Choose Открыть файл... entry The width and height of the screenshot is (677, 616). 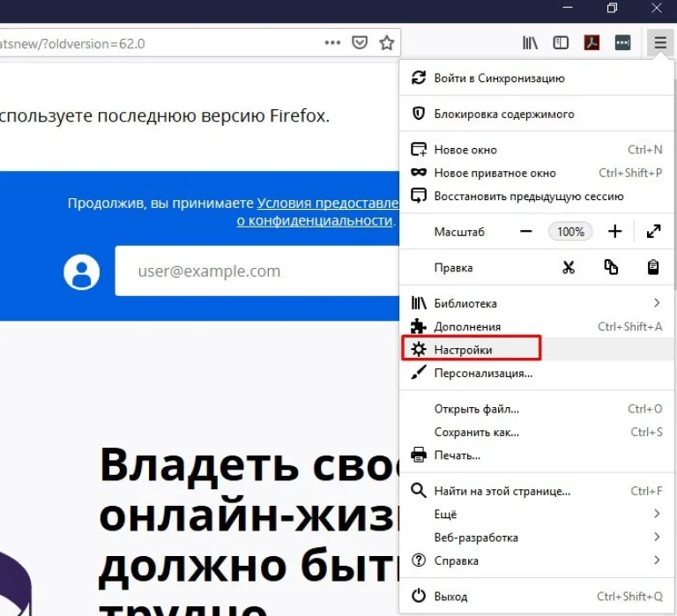[536, 409]
